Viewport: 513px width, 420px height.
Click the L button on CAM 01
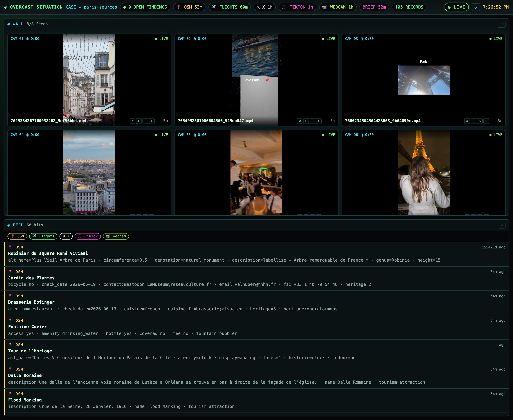point(139,121)
